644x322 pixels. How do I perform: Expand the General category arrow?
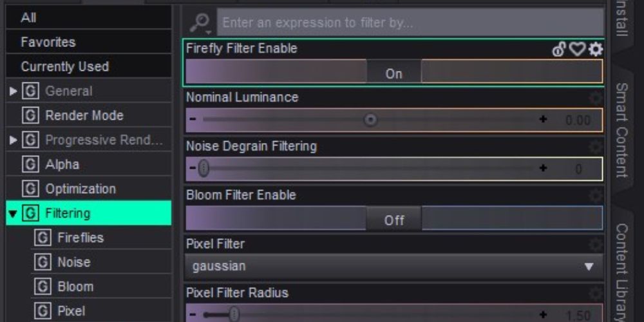click(14, 91)
